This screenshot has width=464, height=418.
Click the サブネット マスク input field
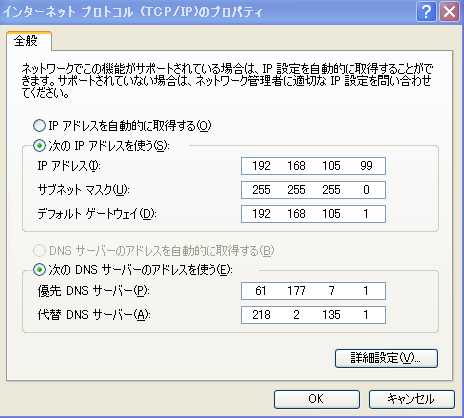[313, 190]
